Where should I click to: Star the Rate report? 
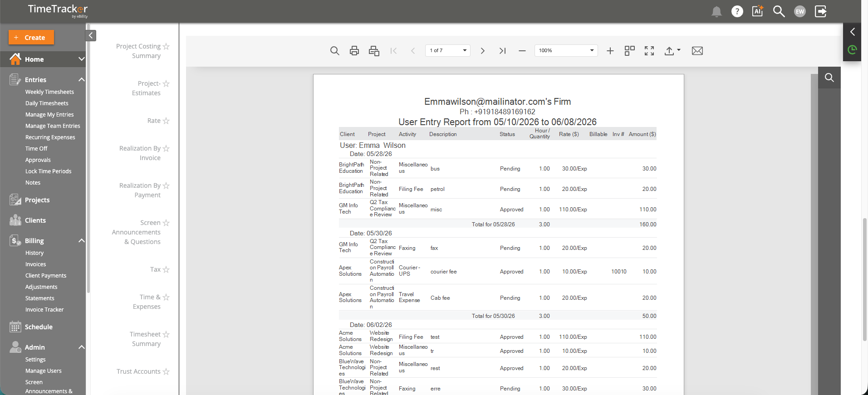[x=166, y=121]
